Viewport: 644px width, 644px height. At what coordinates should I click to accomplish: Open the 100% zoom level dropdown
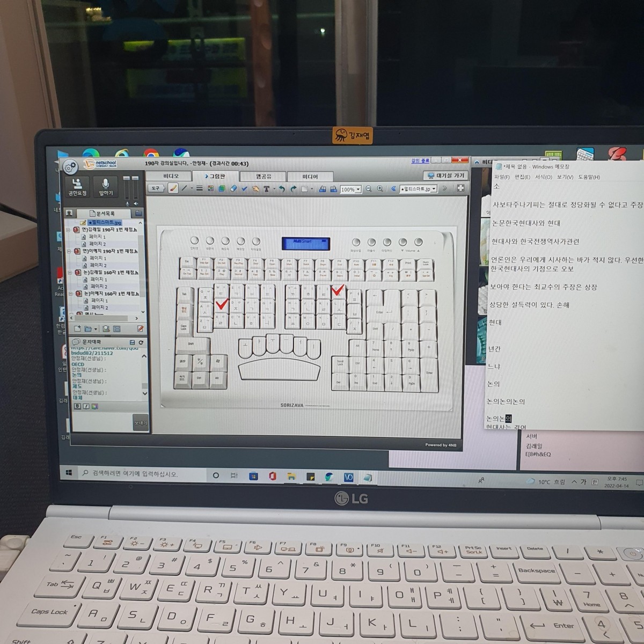(x=351, y=189)
